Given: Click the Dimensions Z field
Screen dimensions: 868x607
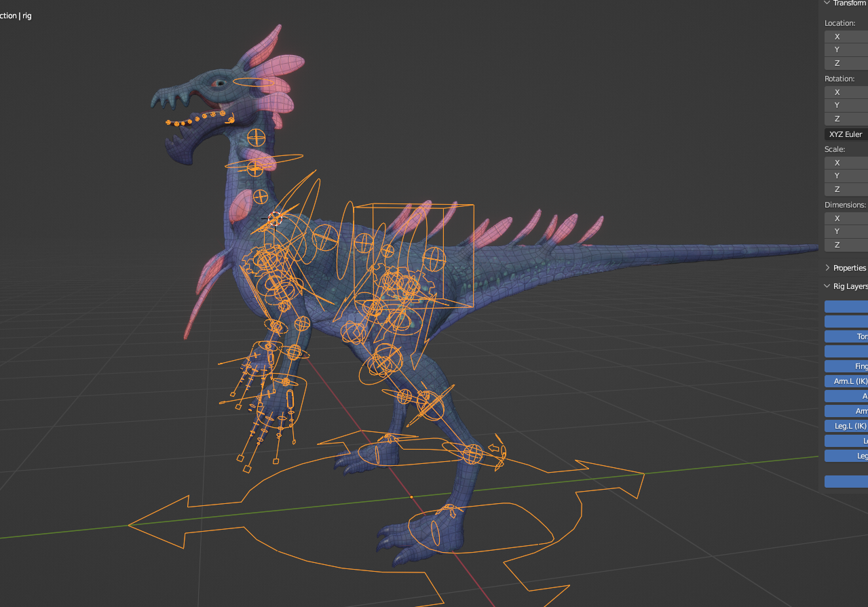Looking at the screenshot, I should (x=846, y=245).
